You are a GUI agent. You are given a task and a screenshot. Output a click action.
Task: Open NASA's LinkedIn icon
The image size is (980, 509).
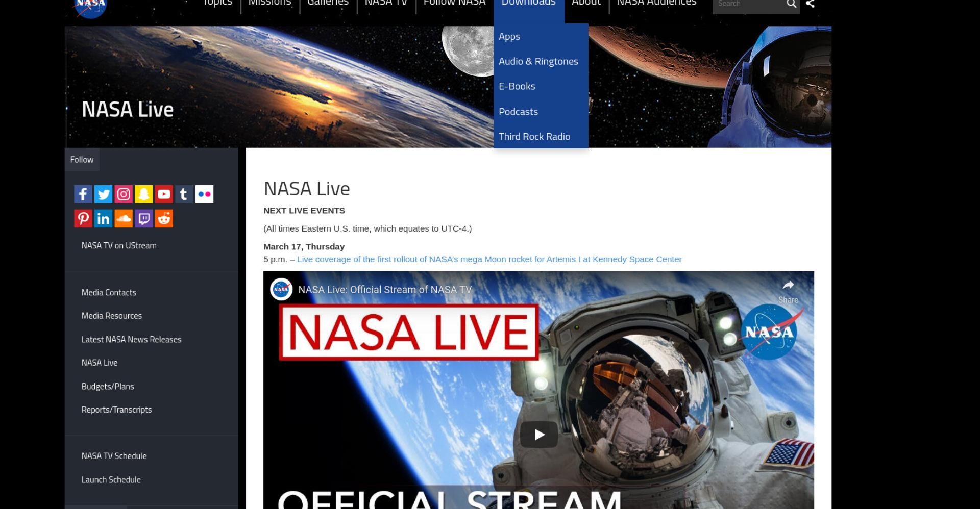(x=103, y=219)
